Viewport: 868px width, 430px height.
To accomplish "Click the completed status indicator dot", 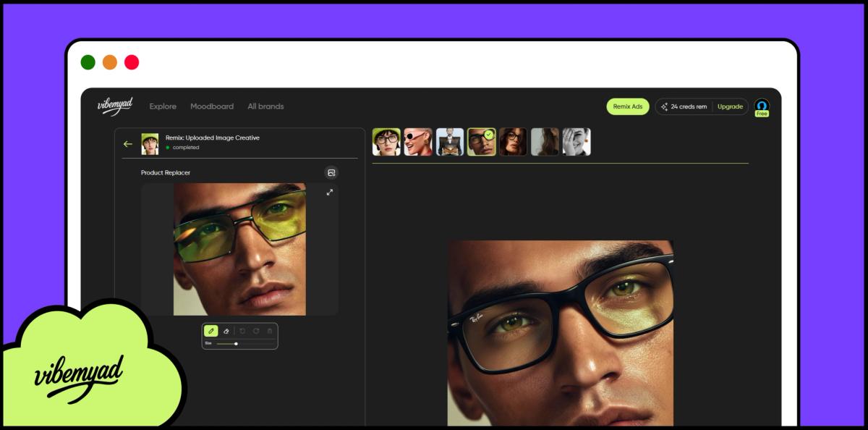I will click(x=167, y=148).
